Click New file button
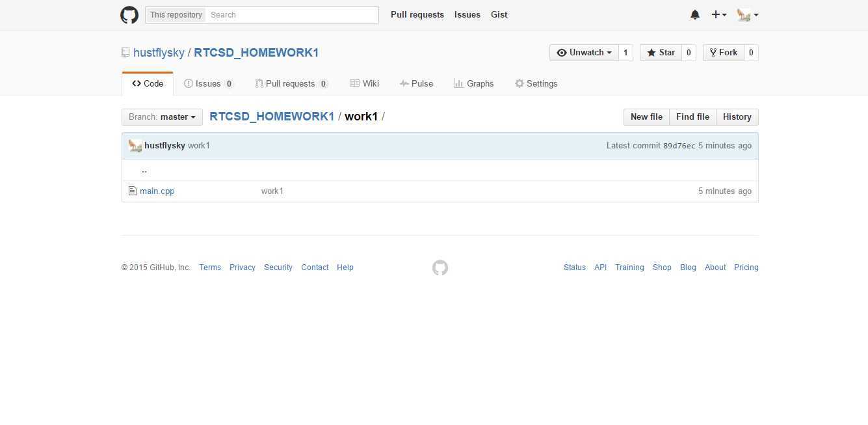This screenshot has height=425, width=868. [646, 117]
